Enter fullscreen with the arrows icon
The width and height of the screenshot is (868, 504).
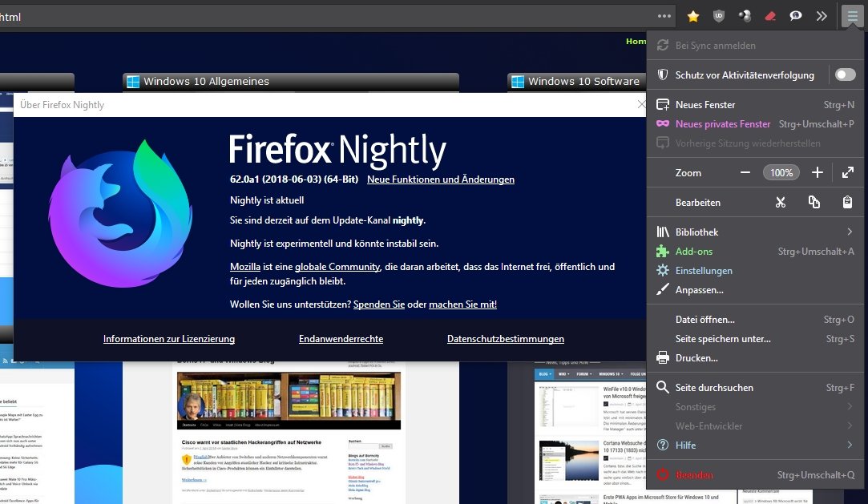(847, 172)
